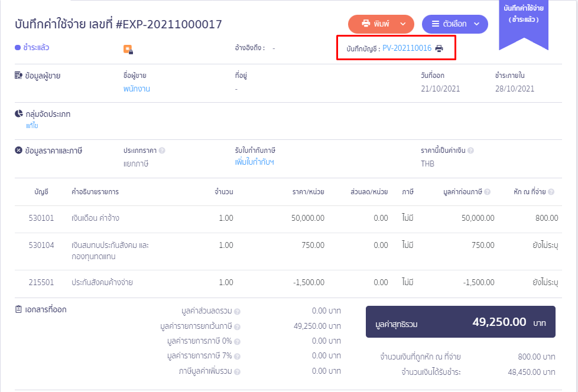The image size is (578, 392).
Task: Click แก้ไข under กลุ่มจัดประเภท
Action: (x=32, y=126)
